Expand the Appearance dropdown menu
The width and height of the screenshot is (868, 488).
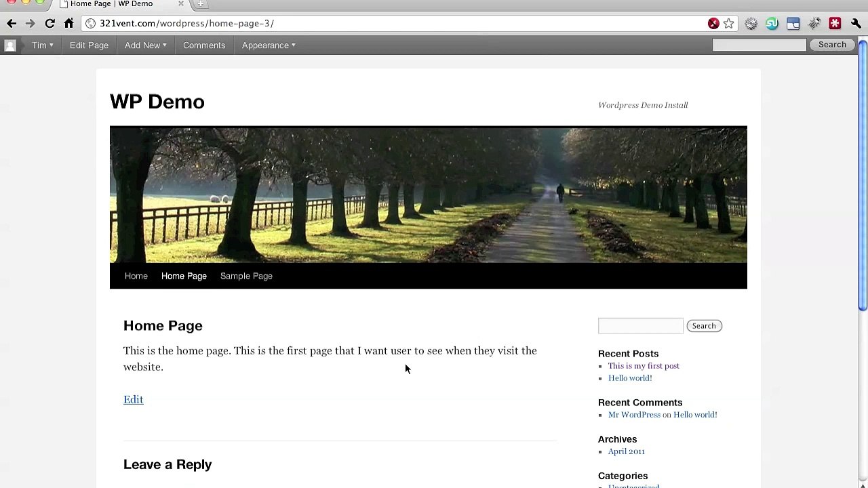point(269,45)
